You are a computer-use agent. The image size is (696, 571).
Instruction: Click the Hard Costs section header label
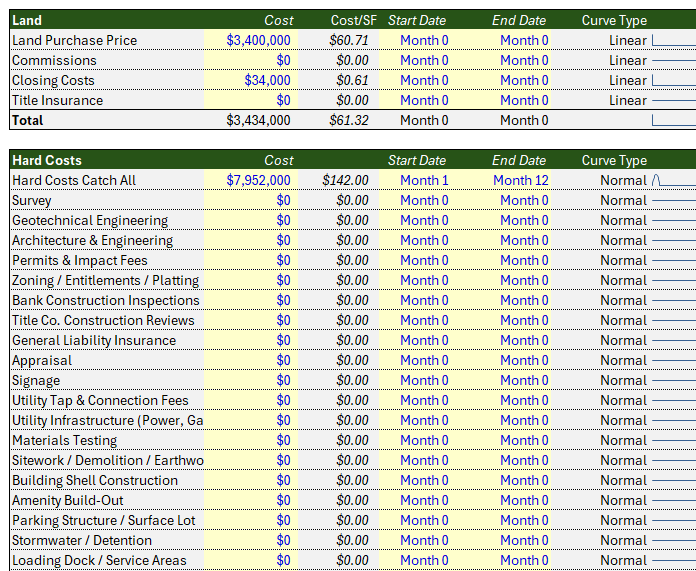47,160
